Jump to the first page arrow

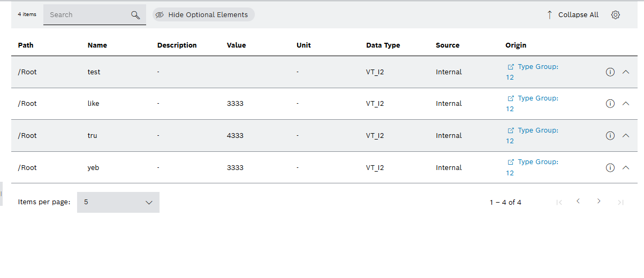[559, 202]
